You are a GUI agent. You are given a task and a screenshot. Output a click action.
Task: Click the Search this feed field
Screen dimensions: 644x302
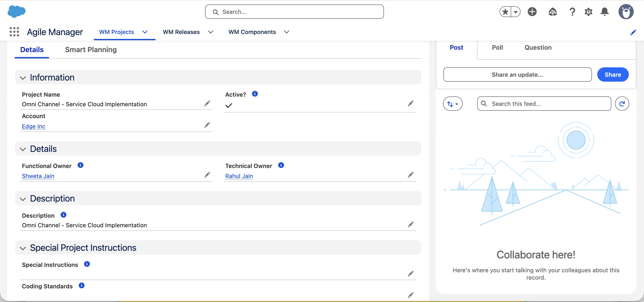pos(544,104)
